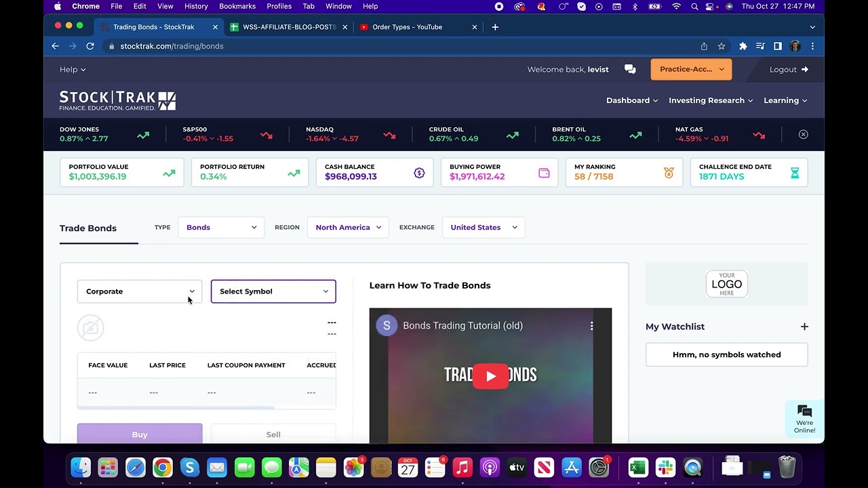Click the Dow Jones trend arrow icon
The width and height of the screenshot is (868, 488).
143,136
